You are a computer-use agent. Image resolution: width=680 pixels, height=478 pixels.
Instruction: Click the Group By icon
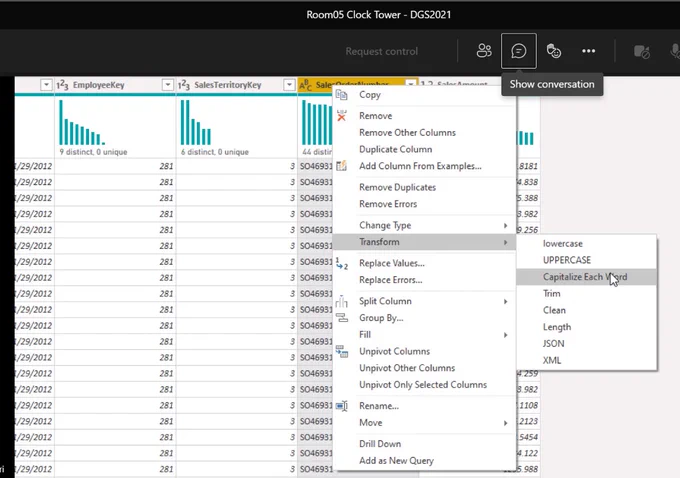[342, 318]
